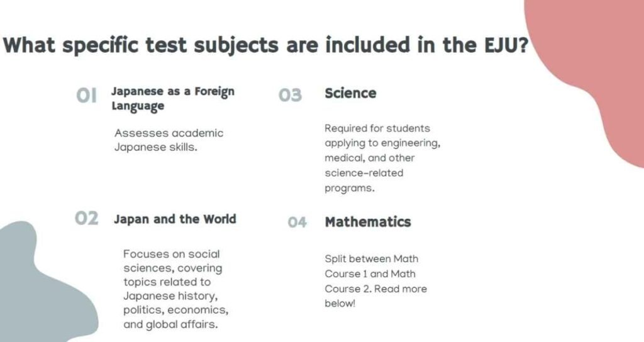Click the number 01 marker
Image resolution: width=644 pixels, height=342 pixels.
pos(87,96)
